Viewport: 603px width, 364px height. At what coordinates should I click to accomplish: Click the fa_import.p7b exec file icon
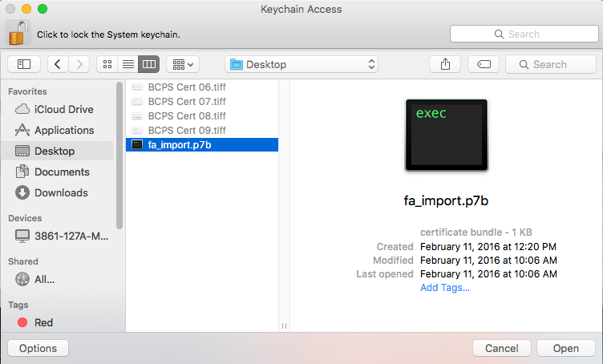(137, 144)
